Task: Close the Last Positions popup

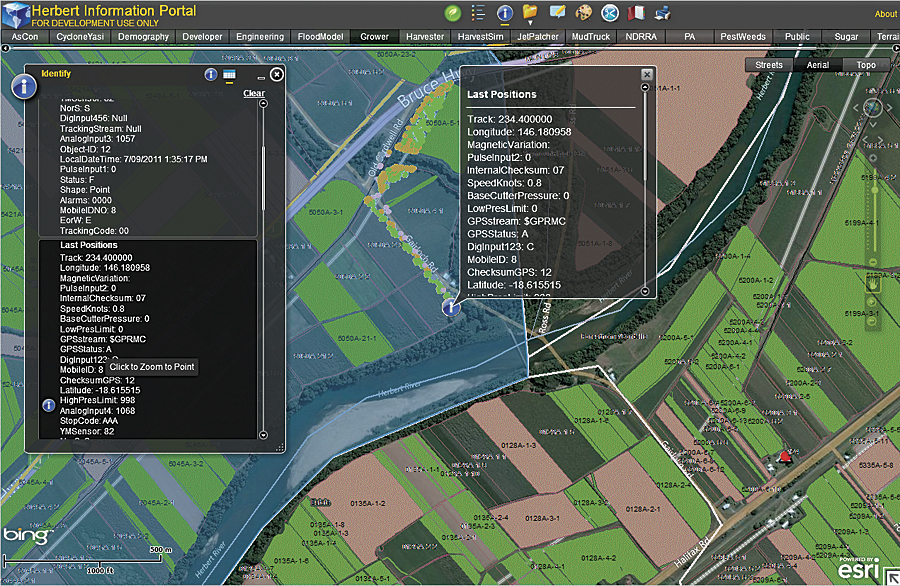Action: (647, 75)
